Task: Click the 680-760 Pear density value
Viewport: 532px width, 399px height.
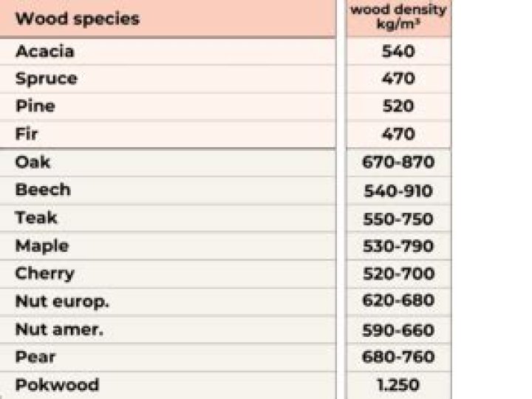Action: click(x=398, y=357)
